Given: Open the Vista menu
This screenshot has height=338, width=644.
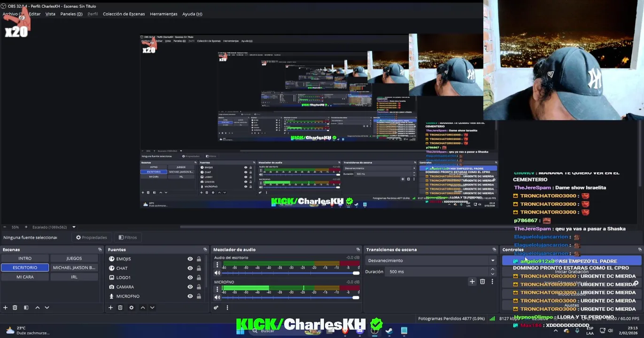Looking at the screenshot, I should click(50, 14).
